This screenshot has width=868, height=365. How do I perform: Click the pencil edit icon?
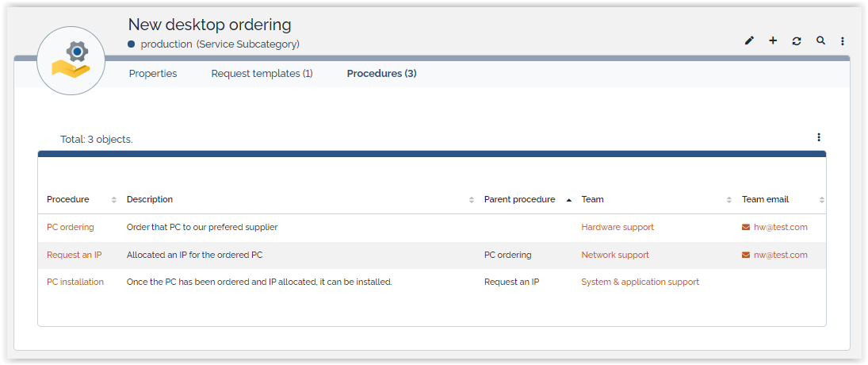point(749,40)
